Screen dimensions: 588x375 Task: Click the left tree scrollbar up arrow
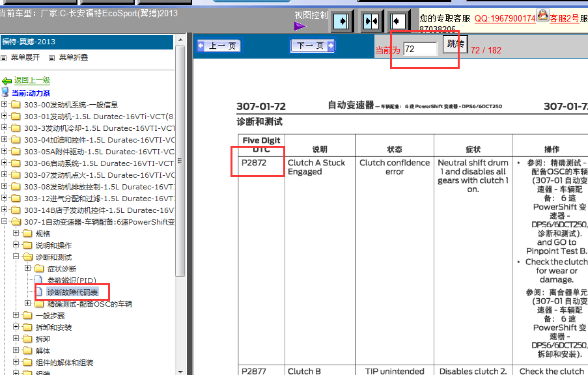pyautogui.click(x=180, y=39)
